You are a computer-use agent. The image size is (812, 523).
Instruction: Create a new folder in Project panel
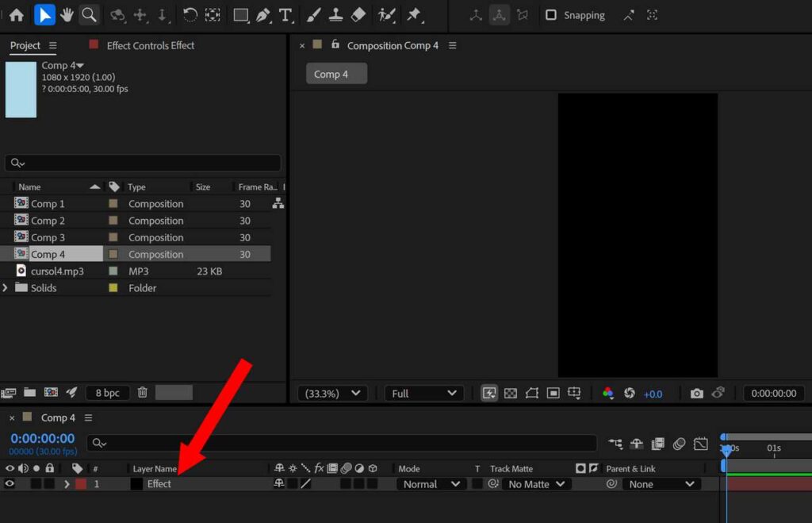[x=29, y=392]
